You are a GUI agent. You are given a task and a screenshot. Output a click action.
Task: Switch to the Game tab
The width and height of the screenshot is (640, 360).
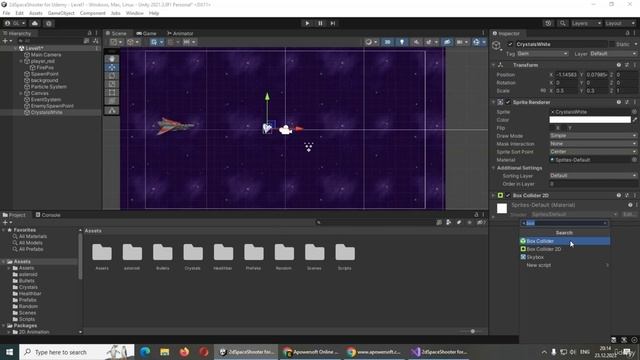pos(146,33)
